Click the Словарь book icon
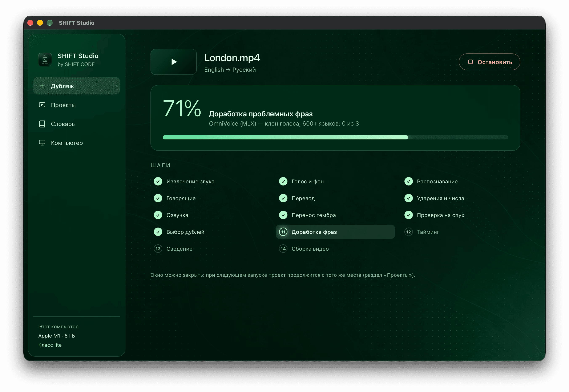The image size is (569, 392). click(42, 124)
